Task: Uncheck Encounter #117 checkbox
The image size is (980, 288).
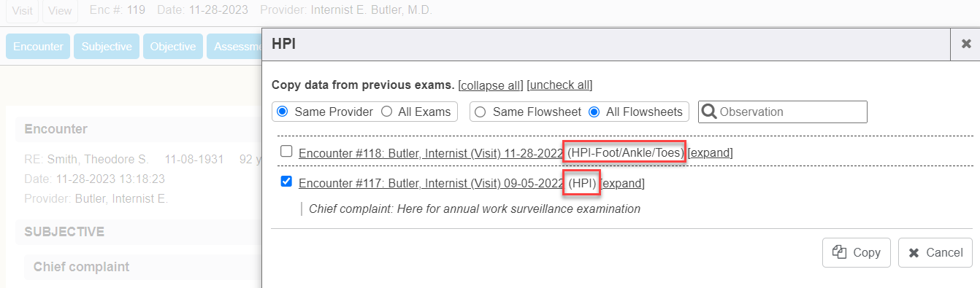Action: (x=287, y=182)
